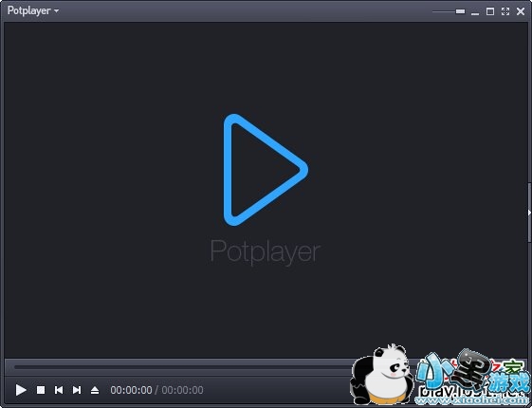Skip to the next track

point(77,390)
